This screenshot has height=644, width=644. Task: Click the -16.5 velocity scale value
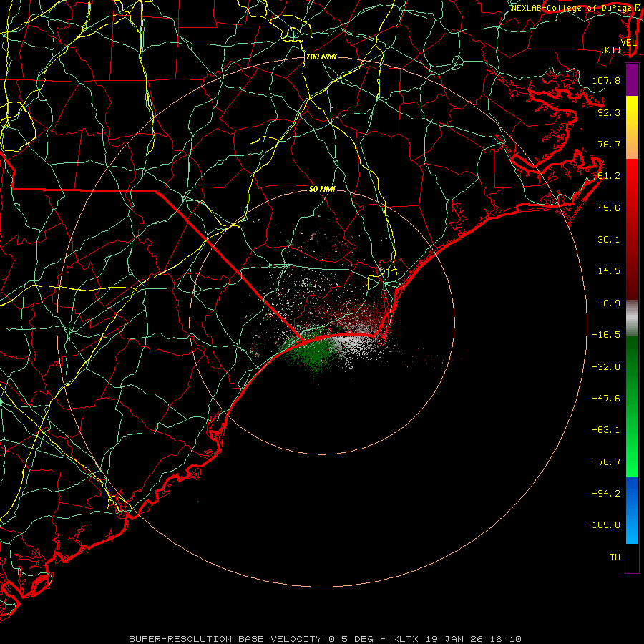coord(606,335)
